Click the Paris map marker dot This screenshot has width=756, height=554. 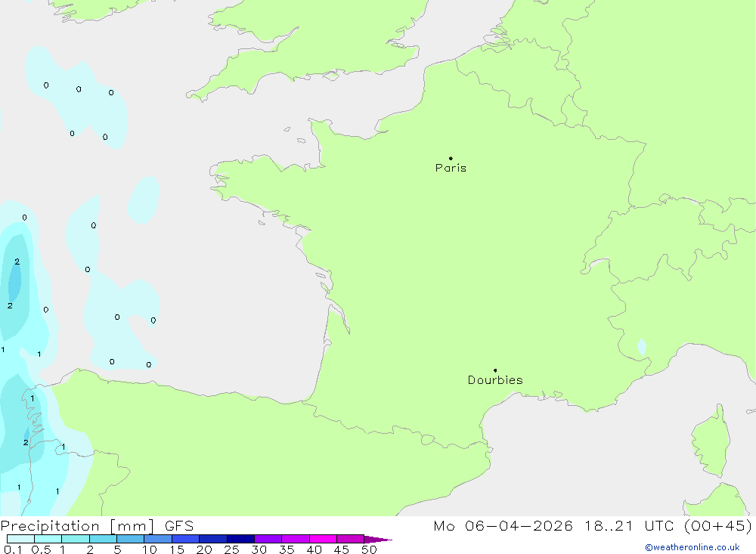451,158
